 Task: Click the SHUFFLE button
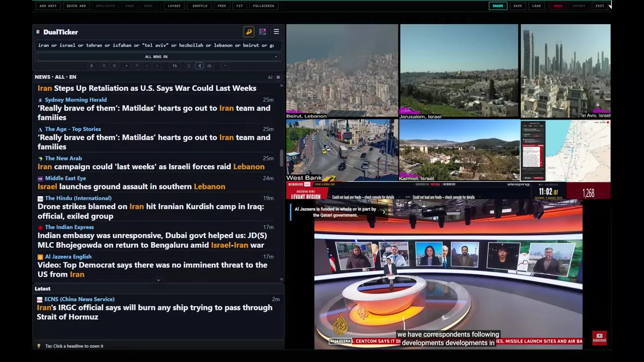click(x=200, y=6)
